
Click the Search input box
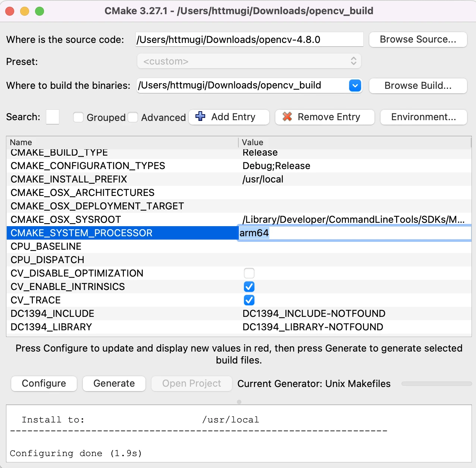tap(53, 117)
